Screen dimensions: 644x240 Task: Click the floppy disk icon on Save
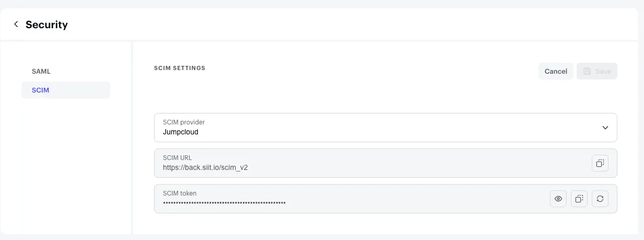(587, 71)
